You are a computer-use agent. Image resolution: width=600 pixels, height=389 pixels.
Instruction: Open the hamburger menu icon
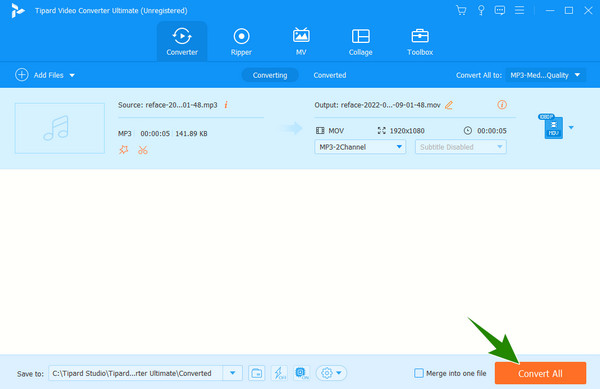[519, 10]
